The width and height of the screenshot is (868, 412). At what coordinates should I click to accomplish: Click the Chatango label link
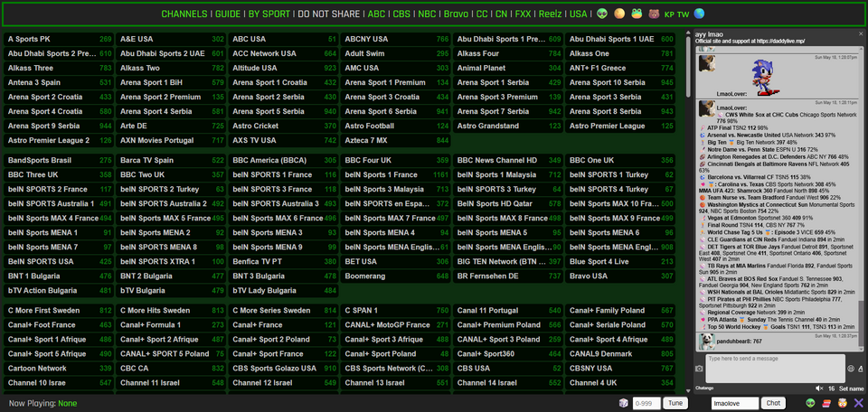(x=704, y=389)
